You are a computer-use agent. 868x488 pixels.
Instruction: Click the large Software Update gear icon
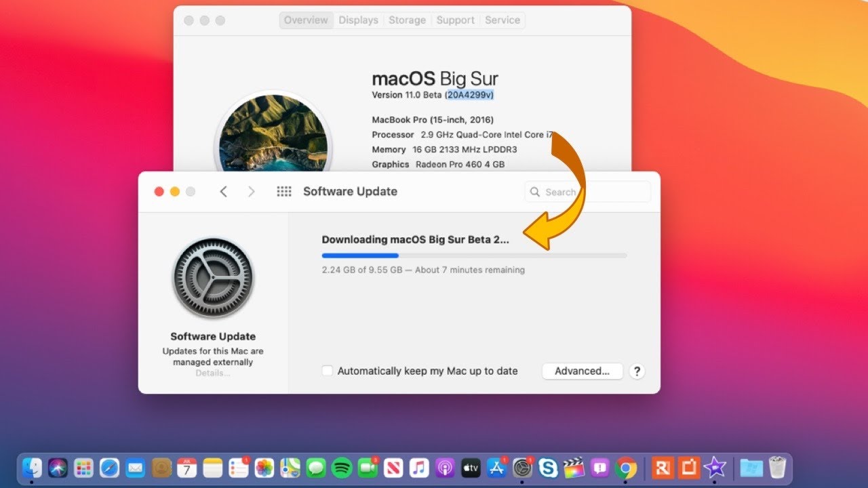click(213, 278)
